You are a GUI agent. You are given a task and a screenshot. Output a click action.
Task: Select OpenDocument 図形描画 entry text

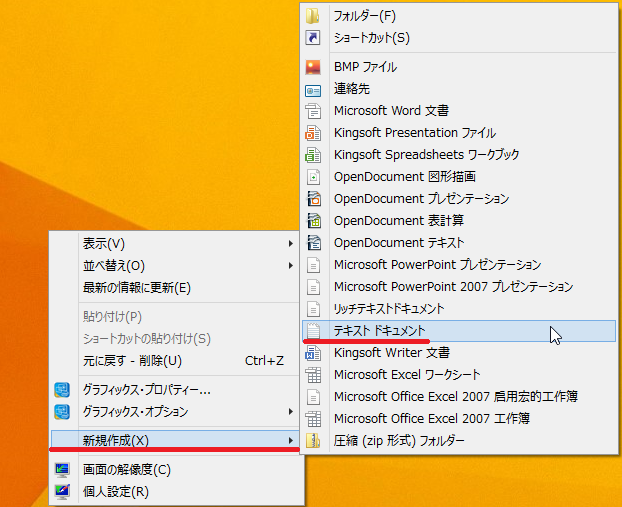click(405, 177)
